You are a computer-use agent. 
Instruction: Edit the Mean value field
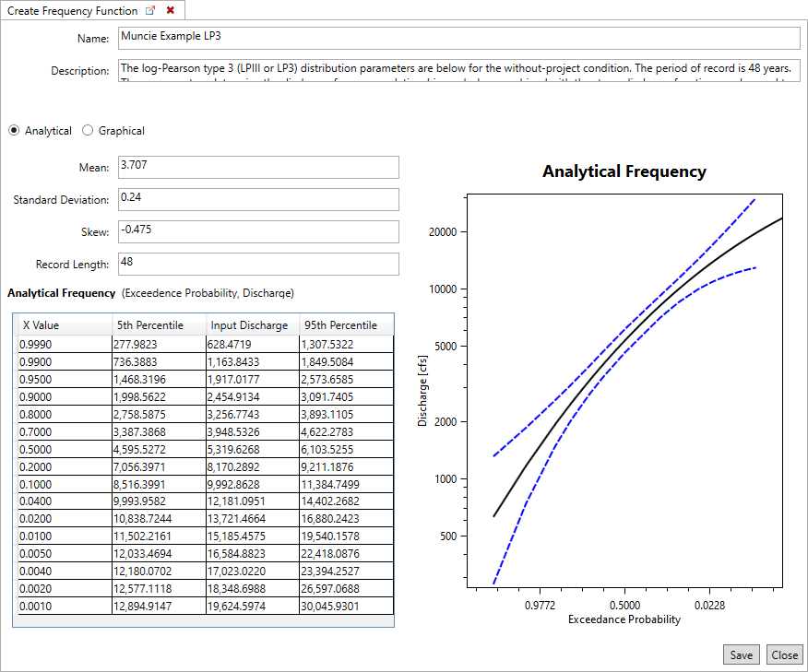point(258,167)
